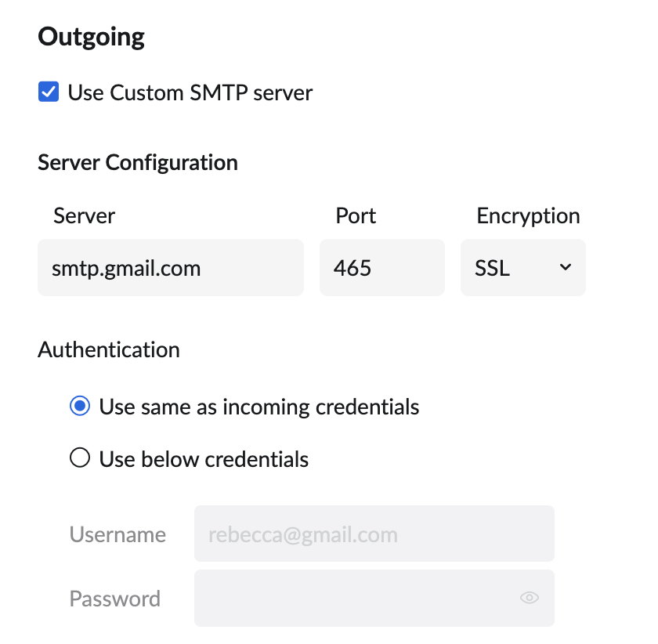Focus the Port field showing 465

[x=381, y=268]
